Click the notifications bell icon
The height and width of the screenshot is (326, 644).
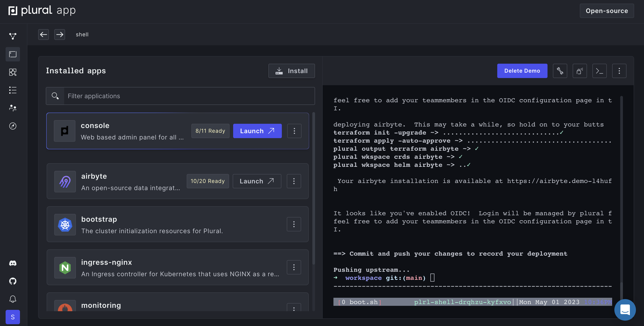pos(13,299)
